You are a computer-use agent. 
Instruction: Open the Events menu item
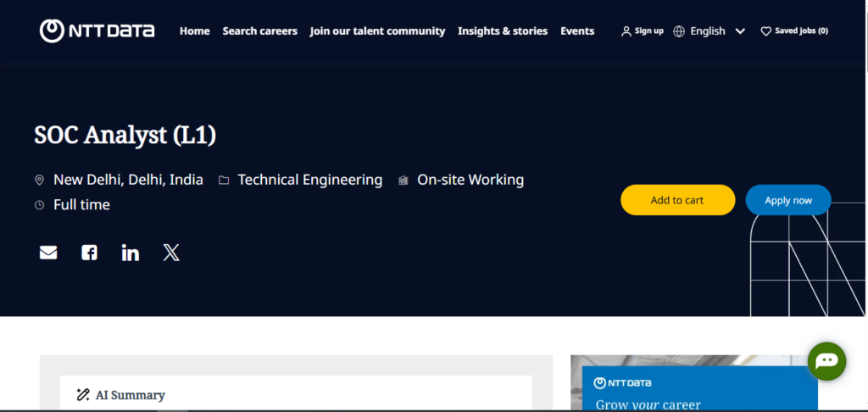577,31
